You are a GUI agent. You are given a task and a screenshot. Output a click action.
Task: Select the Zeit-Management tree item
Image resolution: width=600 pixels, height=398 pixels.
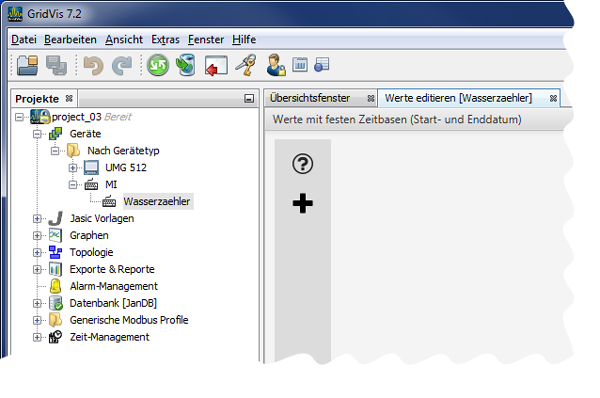[x=109, y=337]
